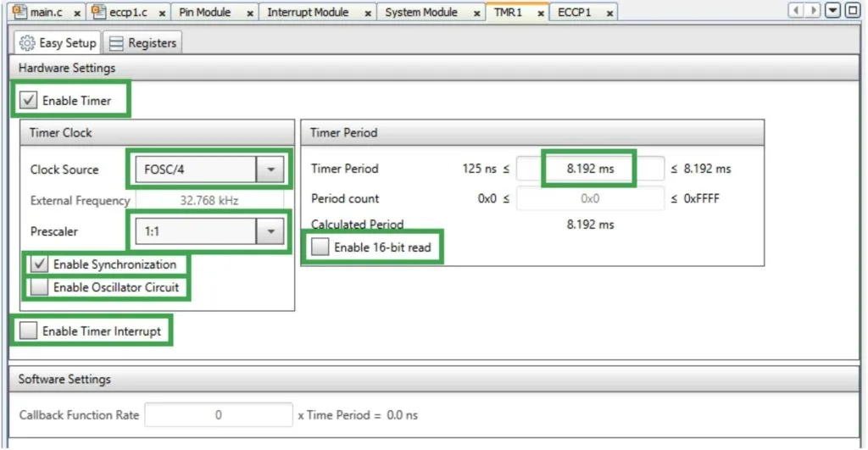This screenshot has width=868, height=450.
Task: Click the Calculated Period label
Action: pyautogui.click(x=357, y=225)
